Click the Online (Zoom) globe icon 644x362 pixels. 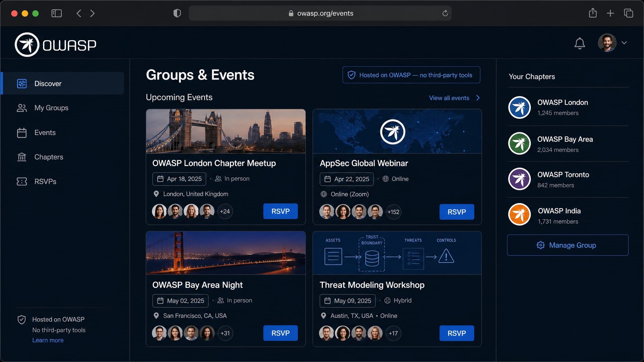pyautogui.click(x=324, y=194)
